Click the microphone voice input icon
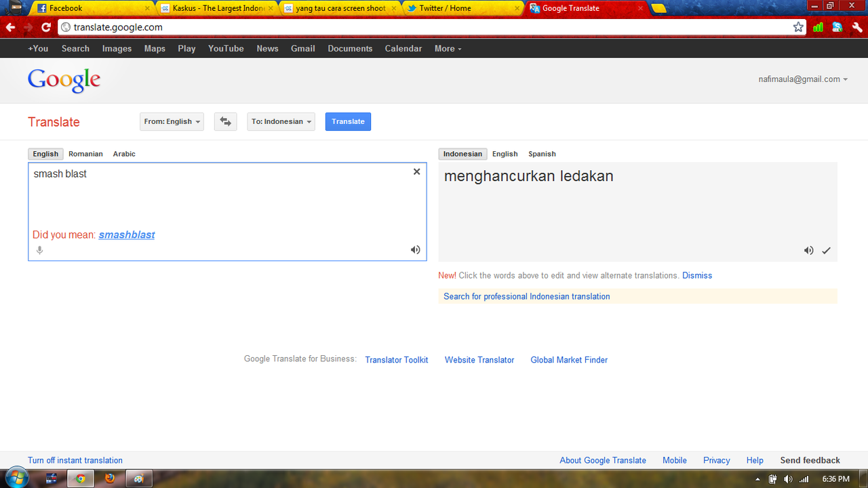 (x=39, y=250)
